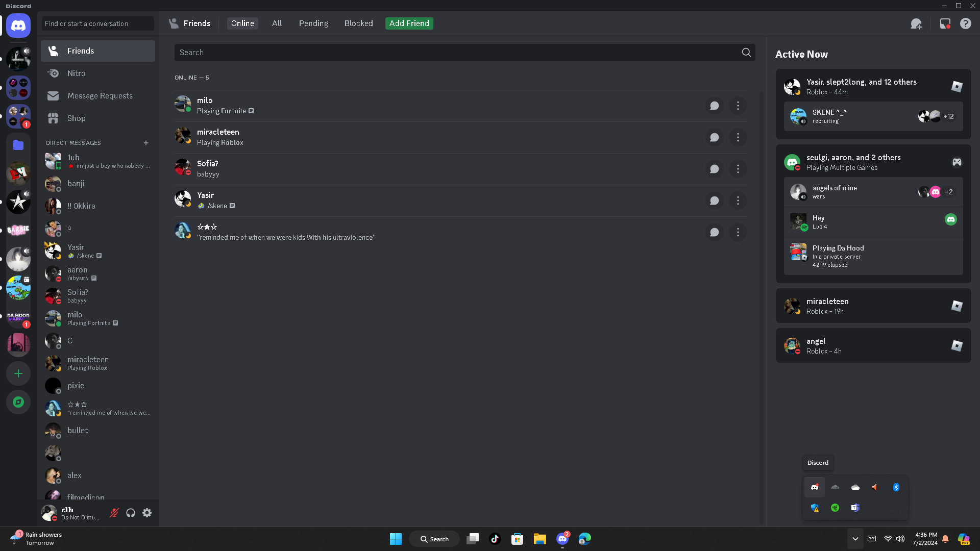Image resolution: width=980 pixels, height=551 pixels.
Task: Switch to the Pending tab
Action: tap(313, 23)
